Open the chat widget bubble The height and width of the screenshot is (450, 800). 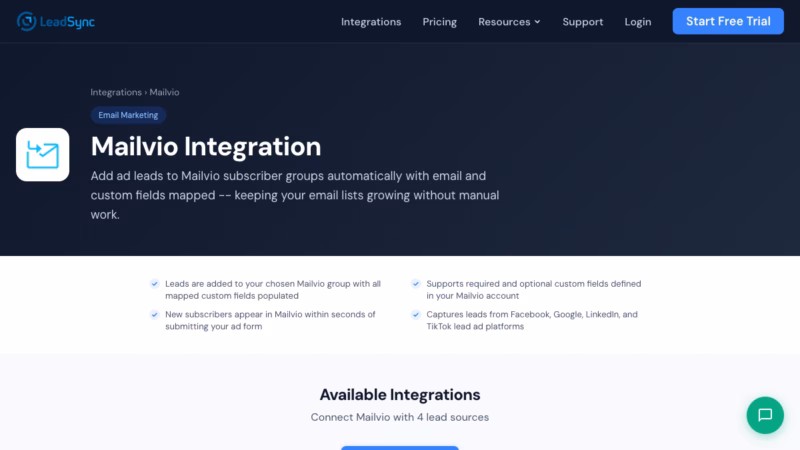click(765, 415)
